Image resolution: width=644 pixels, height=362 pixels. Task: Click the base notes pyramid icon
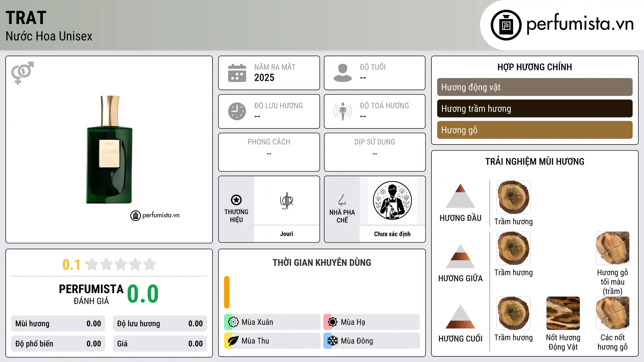pos(460,316)
